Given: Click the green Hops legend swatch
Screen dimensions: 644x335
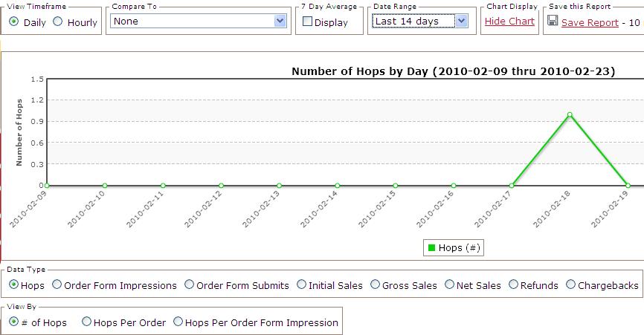Looking at the screenshot, I should pyautogui.click(x=431, y=248).
